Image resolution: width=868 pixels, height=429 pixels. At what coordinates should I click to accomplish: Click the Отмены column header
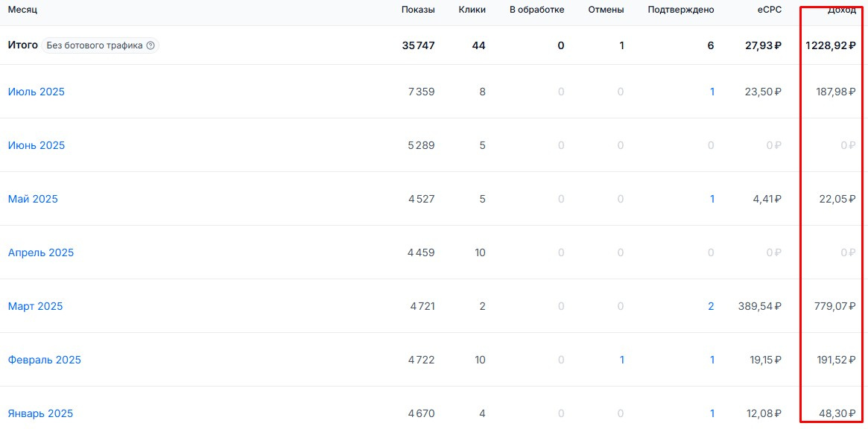(x=606, y=10)
